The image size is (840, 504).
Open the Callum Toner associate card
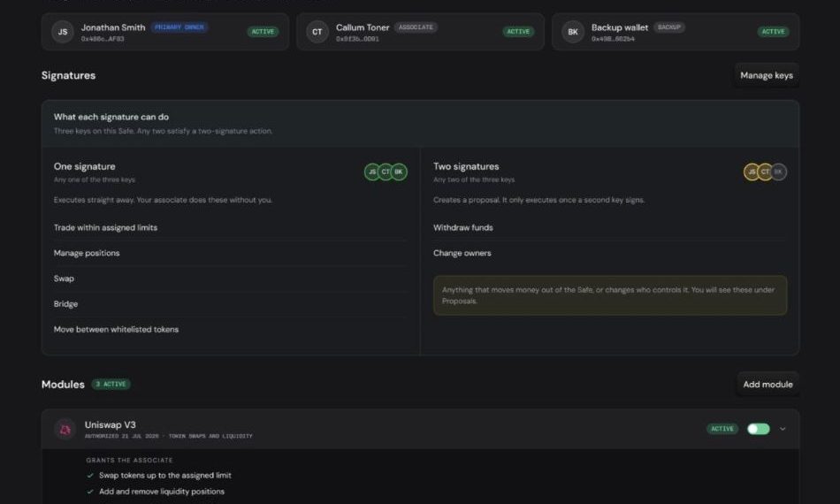tap(420, 32)
